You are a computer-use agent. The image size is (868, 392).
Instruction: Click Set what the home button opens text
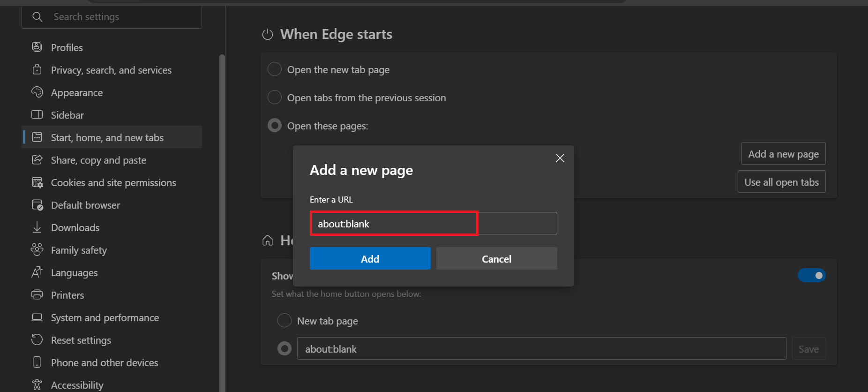pos(346,294)
